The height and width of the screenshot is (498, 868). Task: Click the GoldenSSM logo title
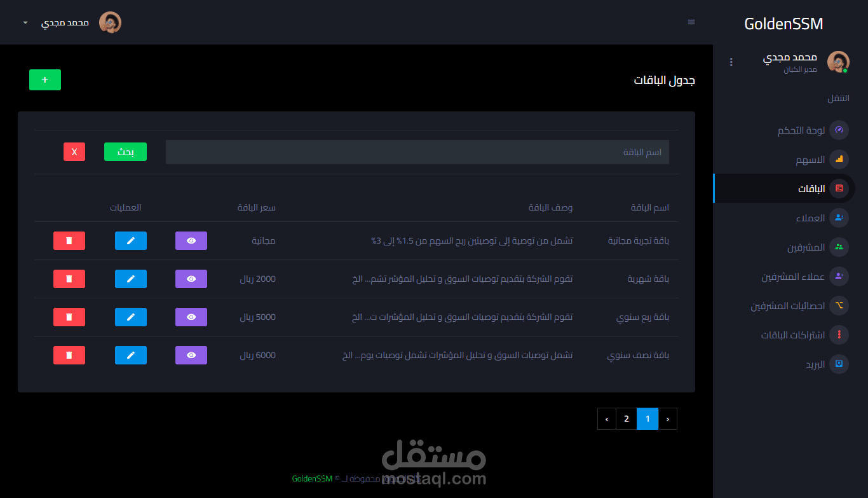[783, 24]
